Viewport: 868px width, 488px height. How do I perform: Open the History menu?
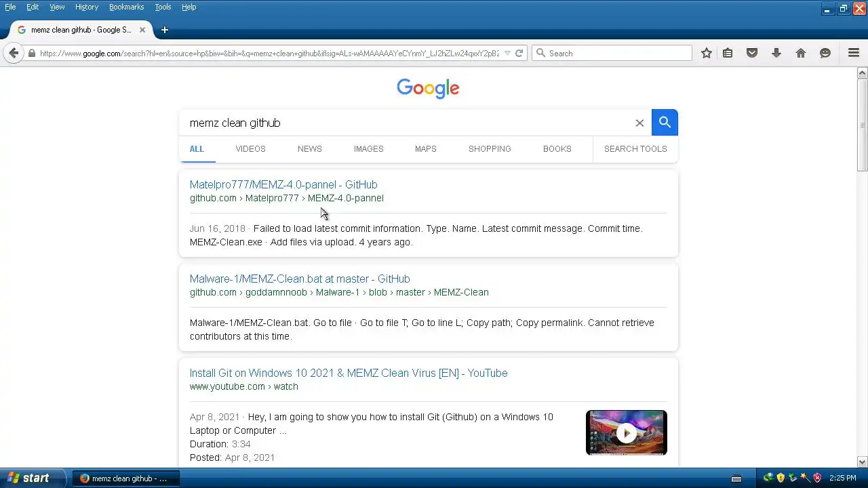click(x=87, y=7)
